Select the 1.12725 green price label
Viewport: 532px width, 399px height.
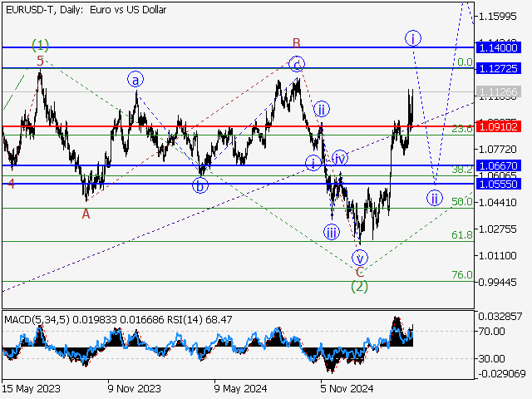[499, 67]
